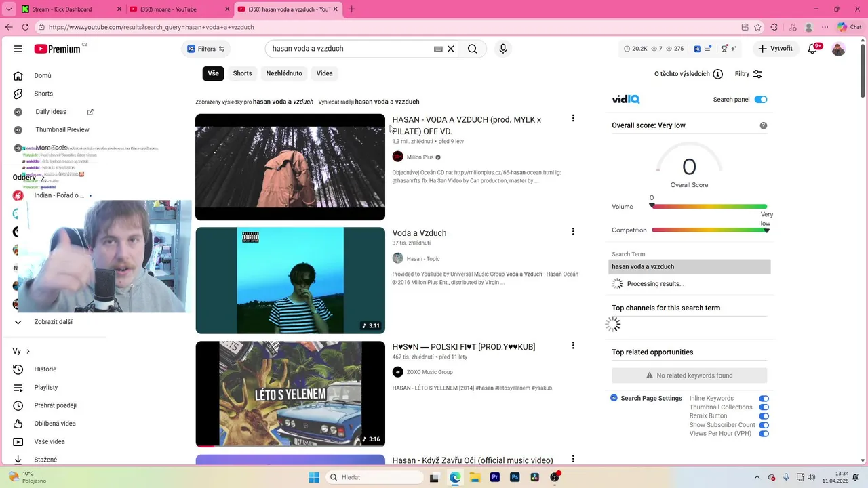868x488 pixels.
Task: Open vidIQ list icon in top bar
Action: 709,49
